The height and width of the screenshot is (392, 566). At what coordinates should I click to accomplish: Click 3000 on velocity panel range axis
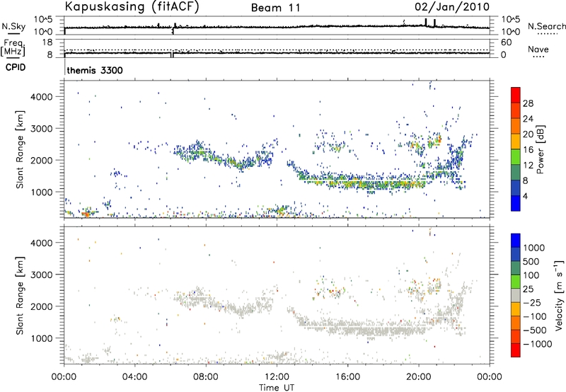tap(42, 275)
